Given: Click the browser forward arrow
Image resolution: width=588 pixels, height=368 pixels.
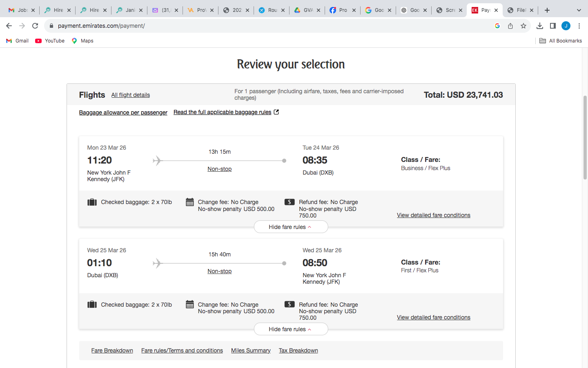Looking at the screenshot, I should [22, 26].
